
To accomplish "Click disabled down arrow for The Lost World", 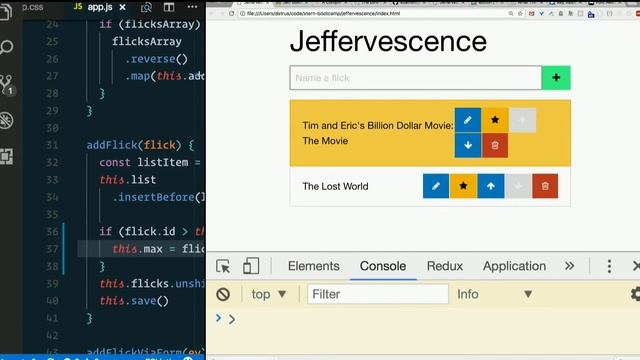I will click(518, 186).
